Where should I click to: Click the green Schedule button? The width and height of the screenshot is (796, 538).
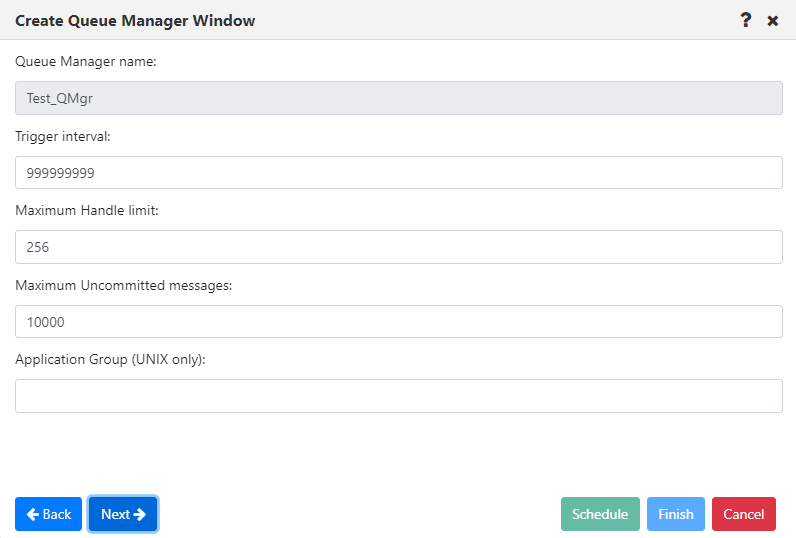pyautogui.click(x=600, y=514)
